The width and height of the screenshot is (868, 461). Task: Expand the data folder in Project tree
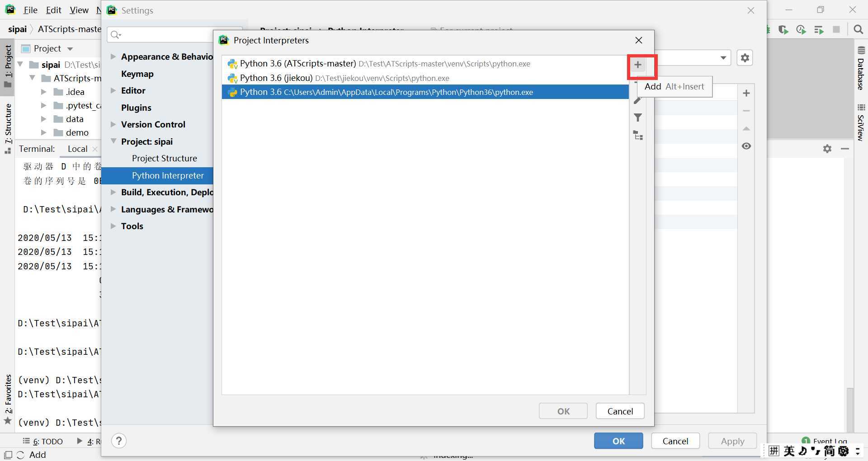click(44, 119)
